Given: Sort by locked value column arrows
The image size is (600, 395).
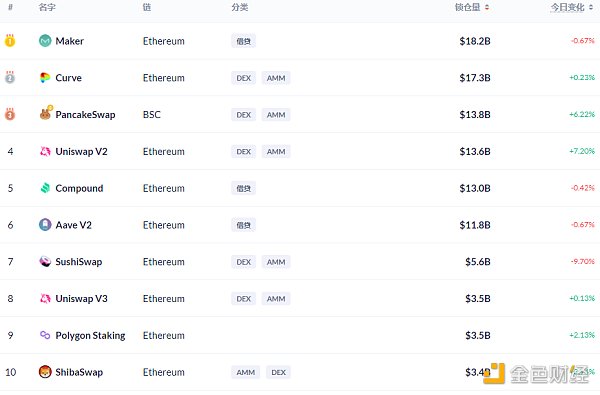Looking at the screenshot, I should [487, 7].
